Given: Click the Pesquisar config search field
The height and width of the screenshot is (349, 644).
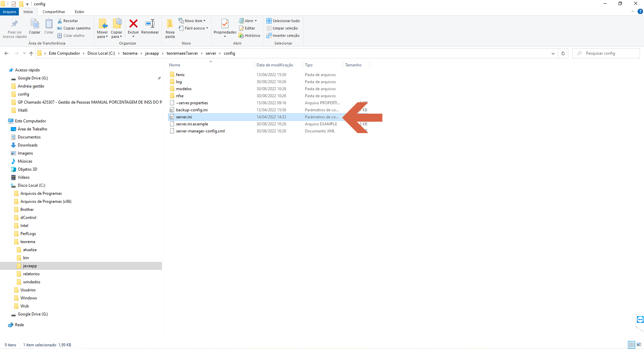Looking at the screenshot, I should [606, 53].
